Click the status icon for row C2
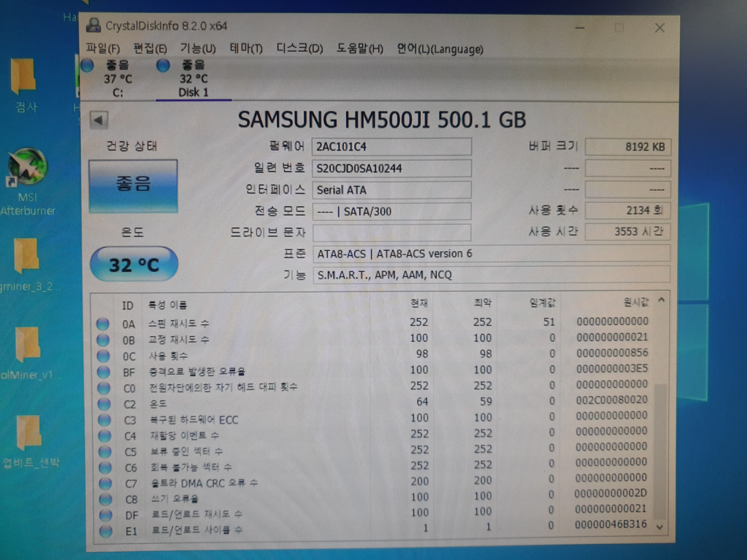 pos(104,404)
